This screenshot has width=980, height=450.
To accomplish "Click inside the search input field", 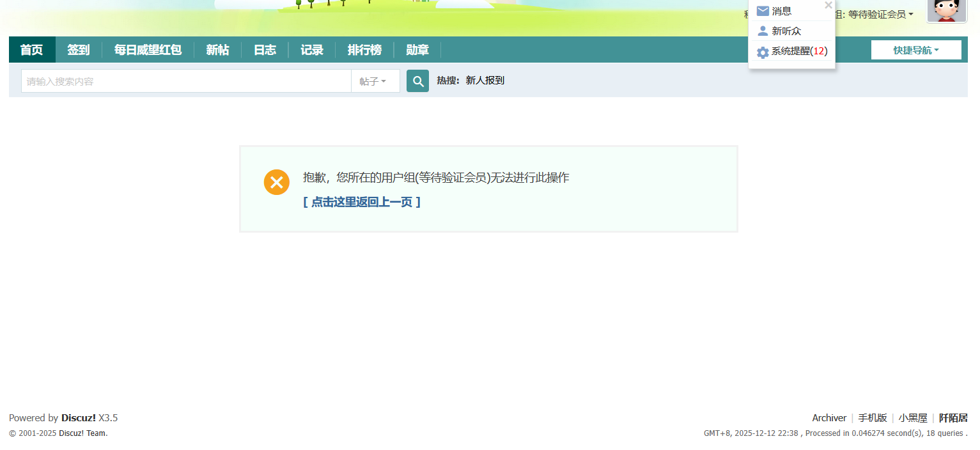I will [185, 81].
